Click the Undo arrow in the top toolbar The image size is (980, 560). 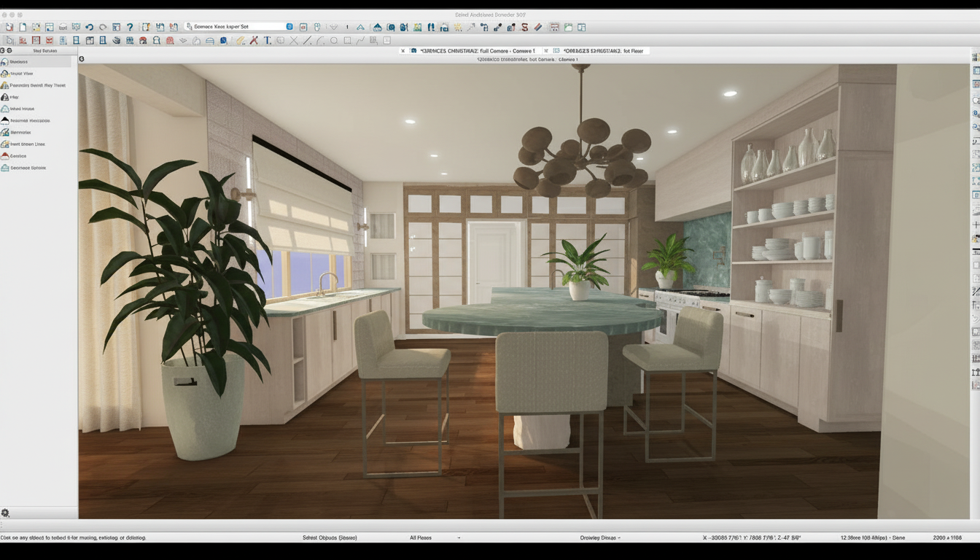89,27
